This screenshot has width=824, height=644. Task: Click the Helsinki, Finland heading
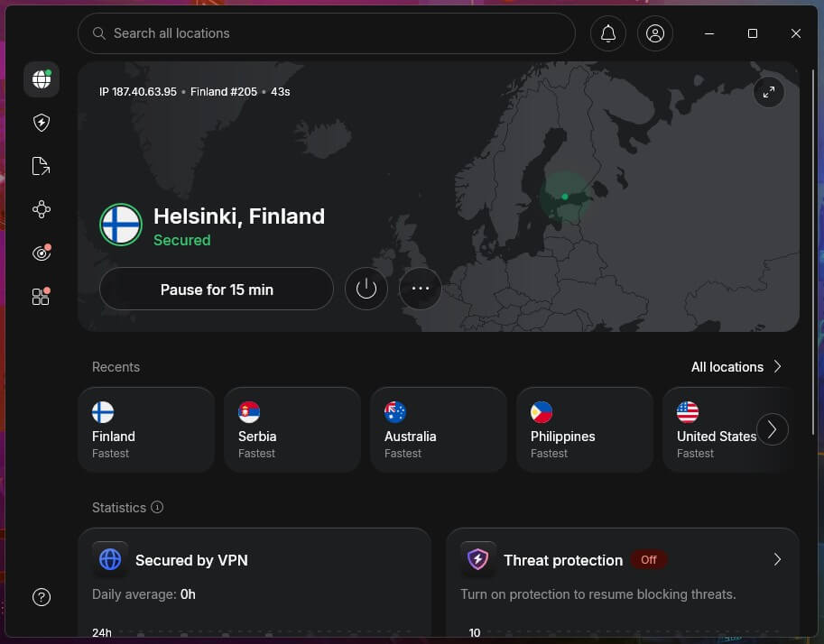tap(239, 216)
